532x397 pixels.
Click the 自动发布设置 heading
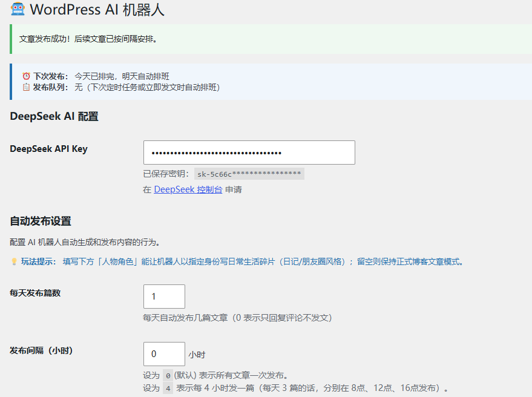[41, 221]
